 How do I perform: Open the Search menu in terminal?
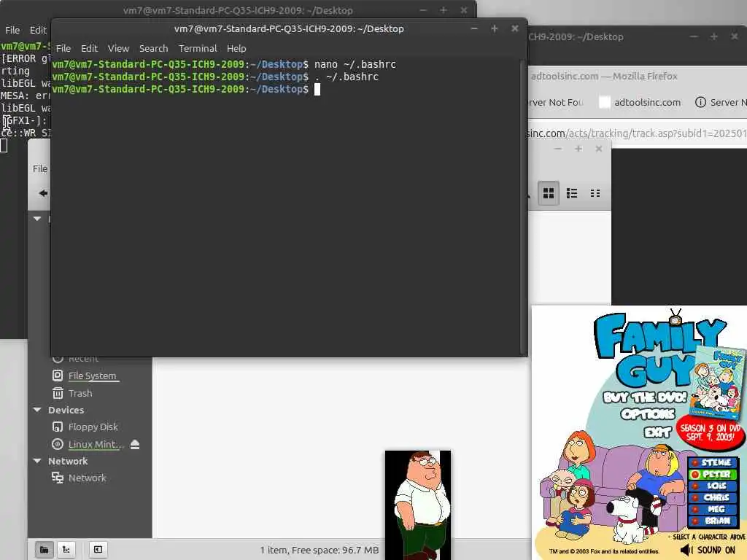tap(153, 48)
